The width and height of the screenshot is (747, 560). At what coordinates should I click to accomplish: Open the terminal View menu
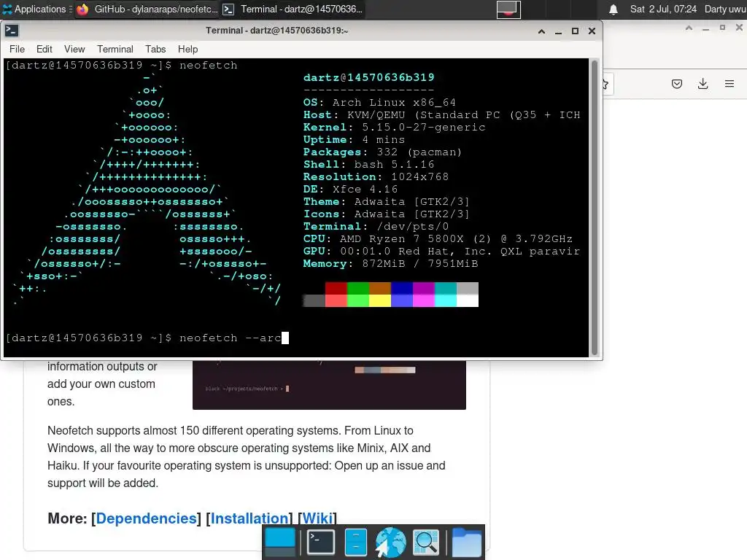pyautogui.click(x=74, y=49)
